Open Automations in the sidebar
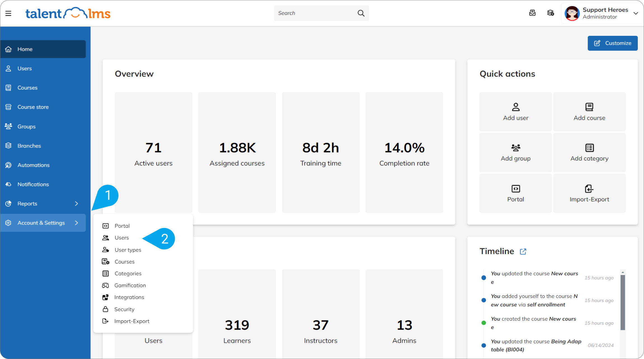 pyautogui.click(x=43, y=165)
